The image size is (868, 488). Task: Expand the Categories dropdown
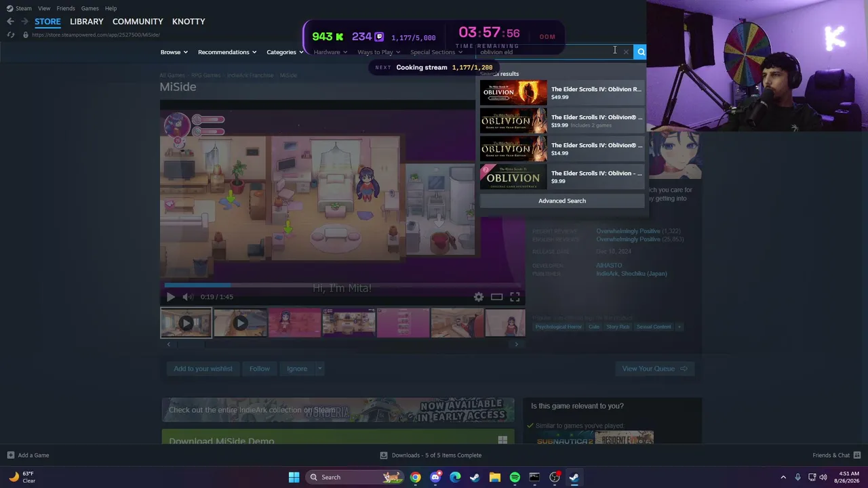(x=285, y=52)
